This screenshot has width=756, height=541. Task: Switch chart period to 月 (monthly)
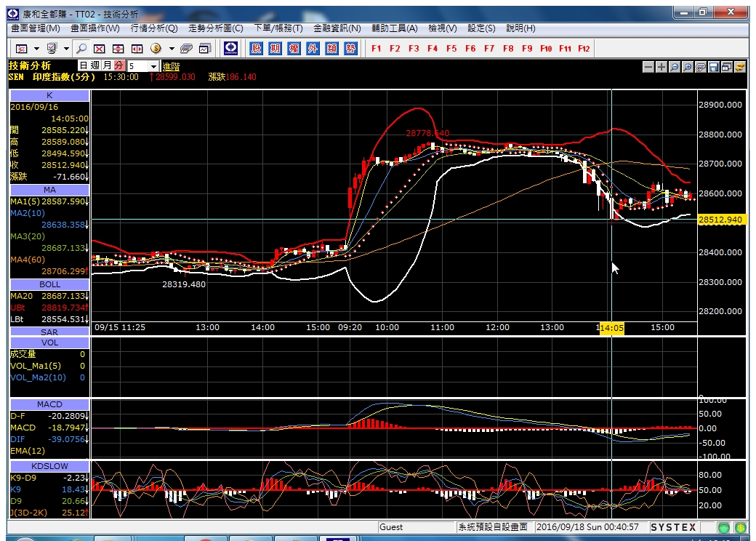tap(107, 65)
